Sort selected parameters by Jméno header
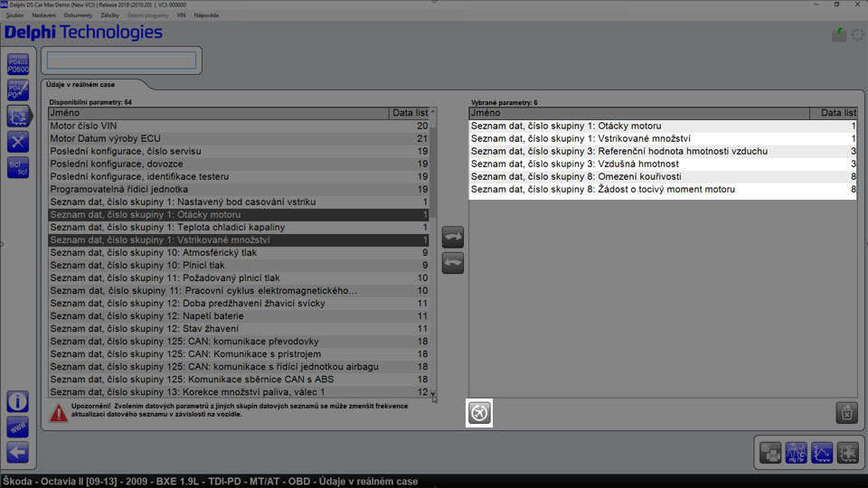 click(639, 113)
